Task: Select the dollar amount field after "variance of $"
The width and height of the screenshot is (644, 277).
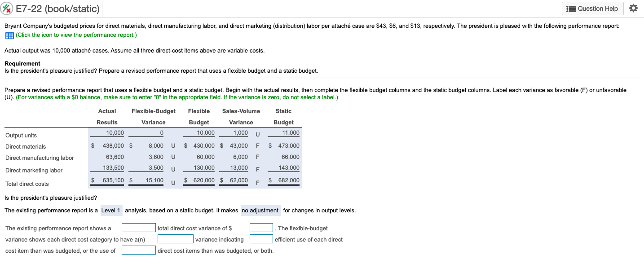Action: pyautogui.click(x=261, y=227)
